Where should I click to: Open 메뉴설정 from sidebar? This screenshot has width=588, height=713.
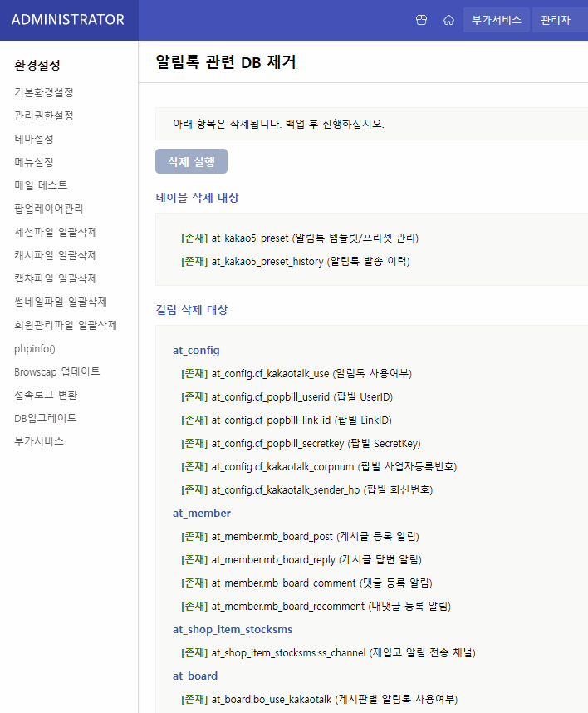click(x=34, y=162)
